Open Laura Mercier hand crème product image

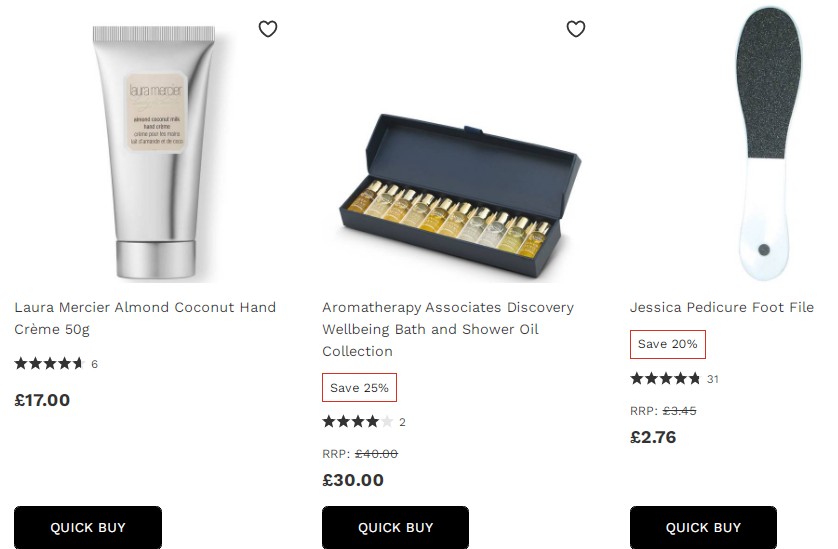tap(154, 153)
